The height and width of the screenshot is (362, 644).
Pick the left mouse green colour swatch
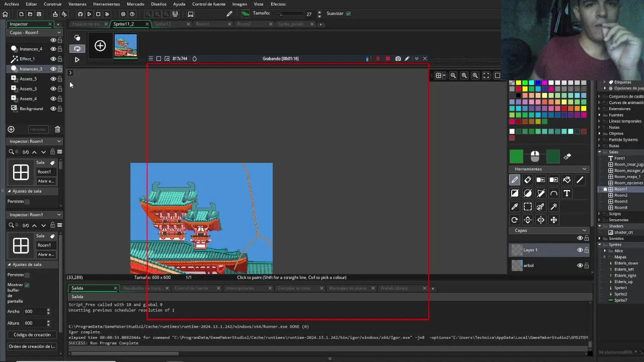pyautogui.click(x=516, y=157)
